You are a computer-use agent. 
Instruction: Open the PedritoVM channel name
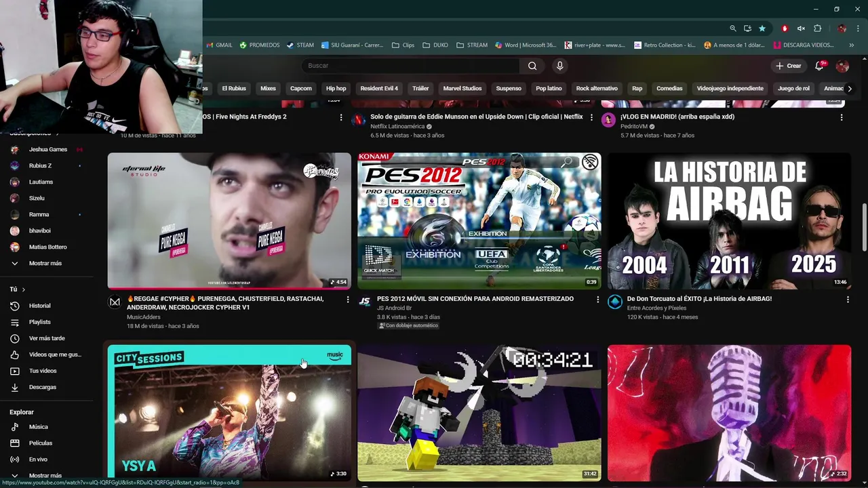[634, 127]
